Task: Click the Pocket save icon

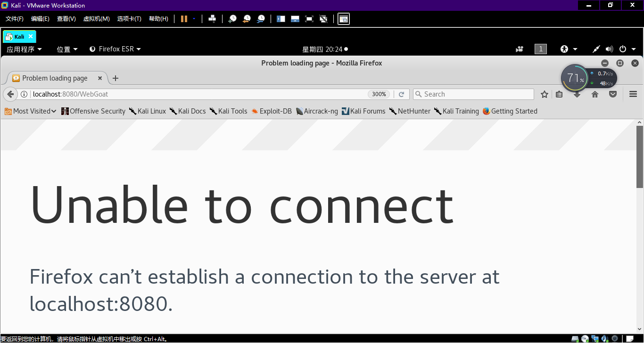Action: click(613, 94)
